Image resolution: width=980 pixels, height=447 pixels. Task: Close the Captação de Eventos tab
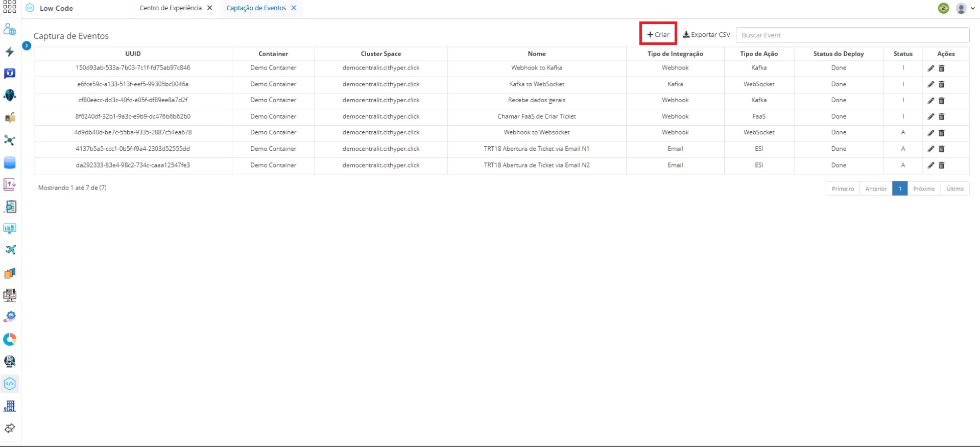[294, 8]
